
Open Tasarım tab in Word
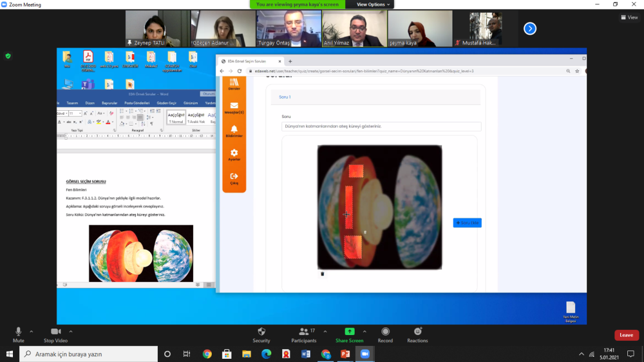pyautogui.click(x=72, y=103)
